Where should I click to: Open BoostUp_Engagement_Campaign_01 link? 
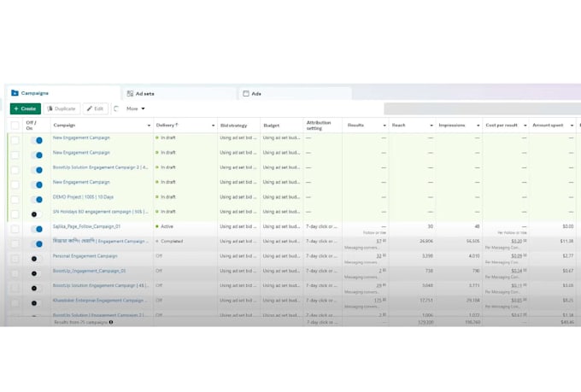[x=89, y=271]
